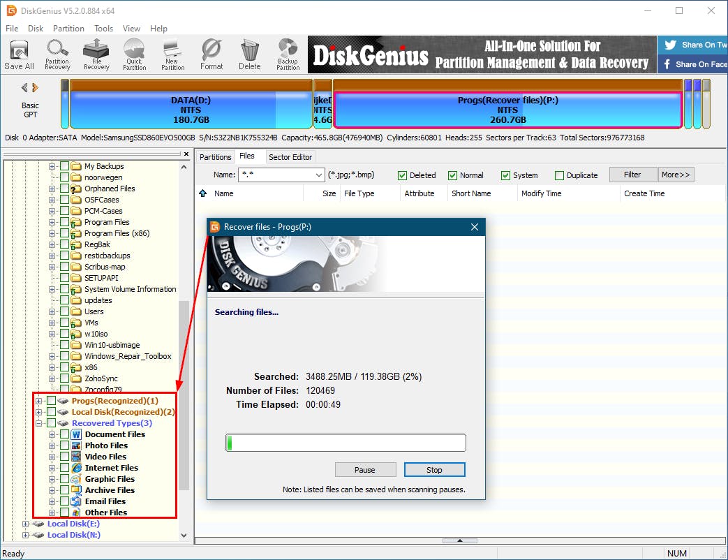This screenshot has height=560, width=728.
Task: Click the green scan progress bar
Action: [346, 443]
